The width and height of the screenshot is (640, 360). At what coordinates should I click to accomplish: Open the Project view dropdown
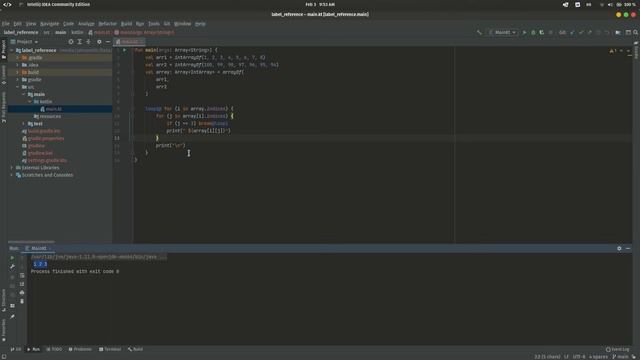pyautogui.click(x=24, y=42)
